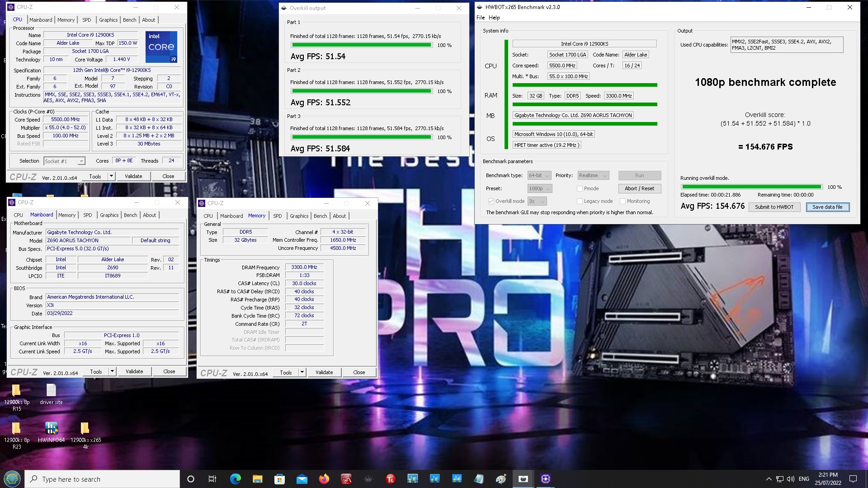Click the Save data file button
The width and height of the screenshot is (868, 488).
pyautogui.click(x=827, y=207)
